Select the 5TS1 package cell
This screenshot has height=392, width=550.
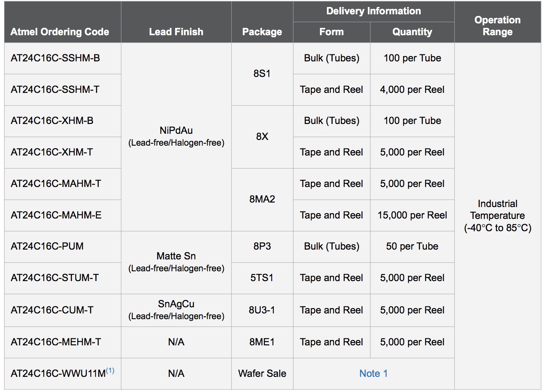click(262, 278)
